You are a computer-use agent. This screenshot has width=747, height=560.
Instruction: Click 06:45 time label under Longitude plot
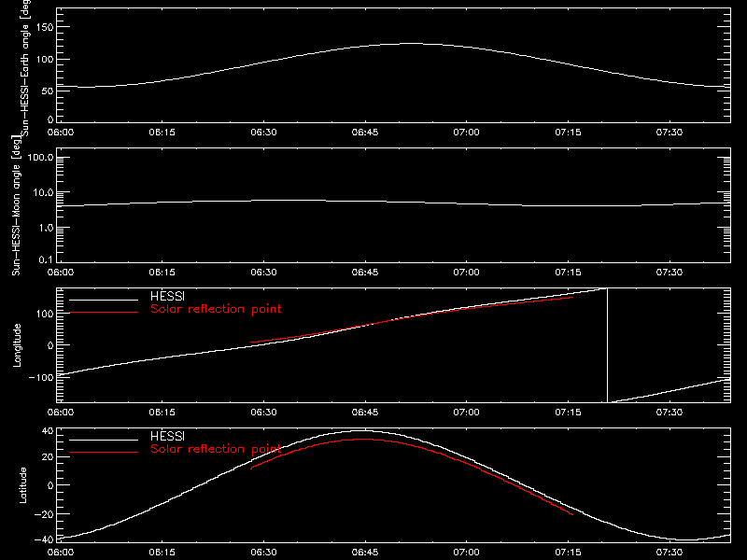point(365,412)
